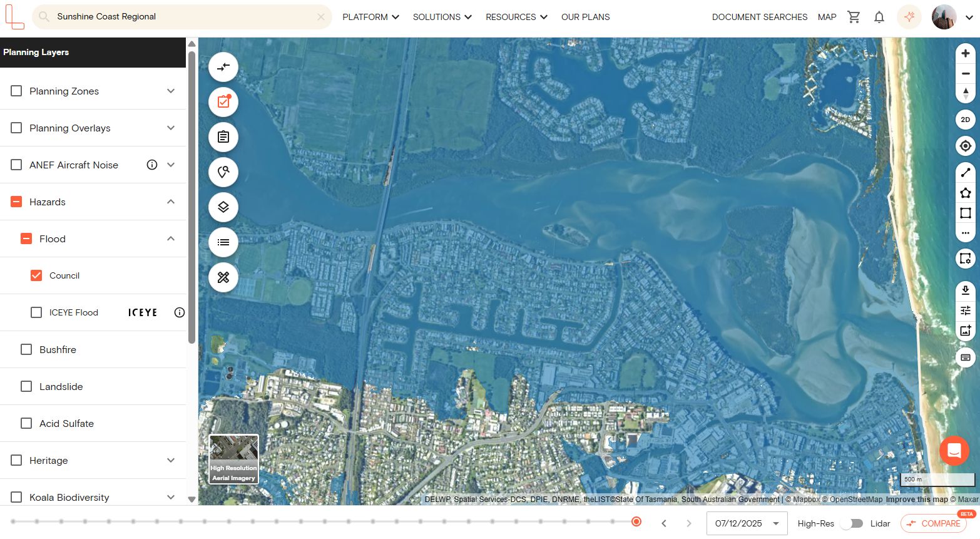The width and height of the screenshot is (980, 539).
Task: Open the location search pin tool
Action: [x=223, y=172]
